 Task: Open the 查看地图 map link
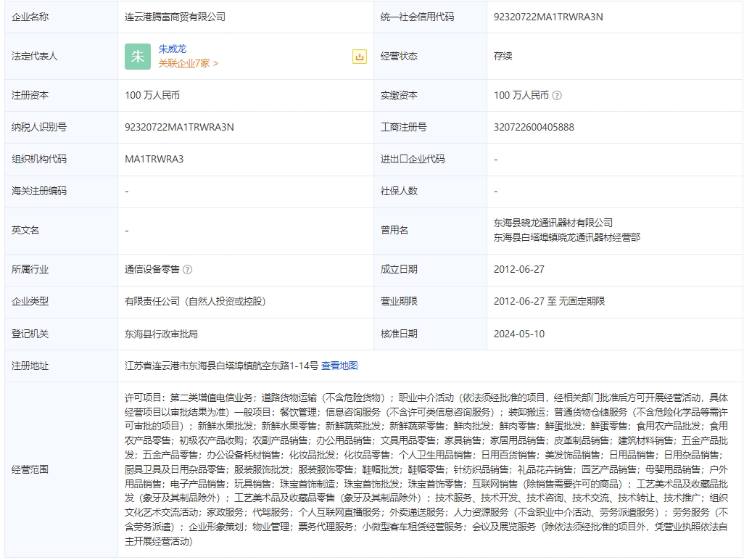pos(339,366)
